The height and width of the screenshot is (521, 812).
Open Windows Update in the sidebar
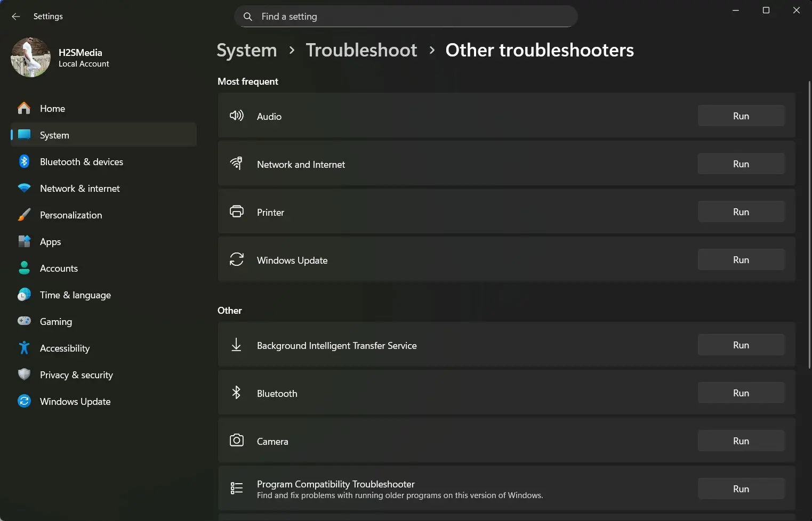(103, 401)
